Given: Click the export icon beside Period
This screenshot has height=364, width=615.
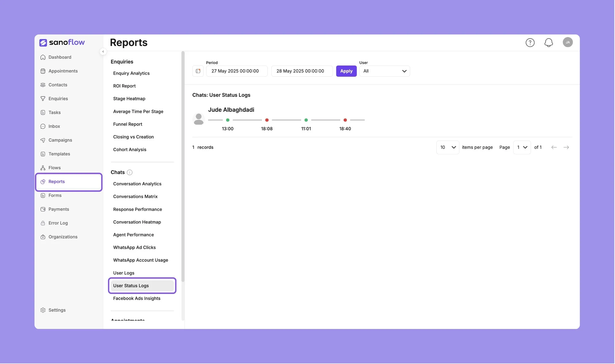Looking at the screenshot, I should pos(198,71).
